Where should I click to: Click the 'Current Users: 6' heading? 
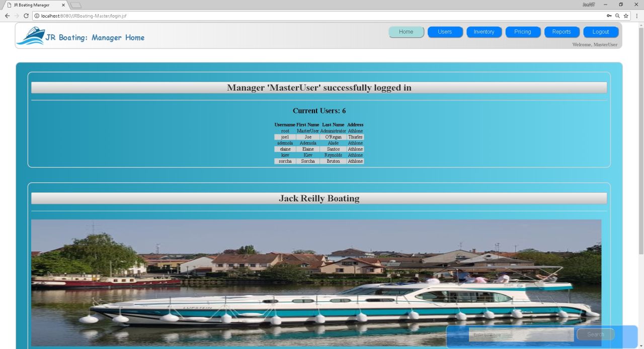click(x=319, y=111)
